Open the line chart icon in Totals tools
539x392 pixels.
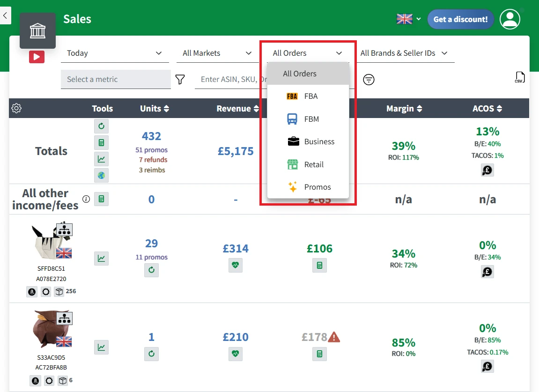tap(102, 159)
